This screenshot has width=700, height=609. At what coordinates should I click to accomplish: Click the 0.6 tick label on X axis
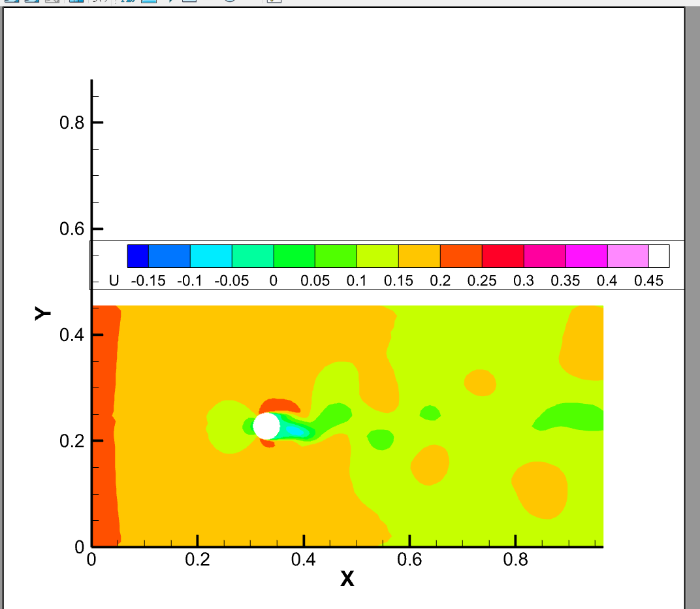[x=409, y=559]
